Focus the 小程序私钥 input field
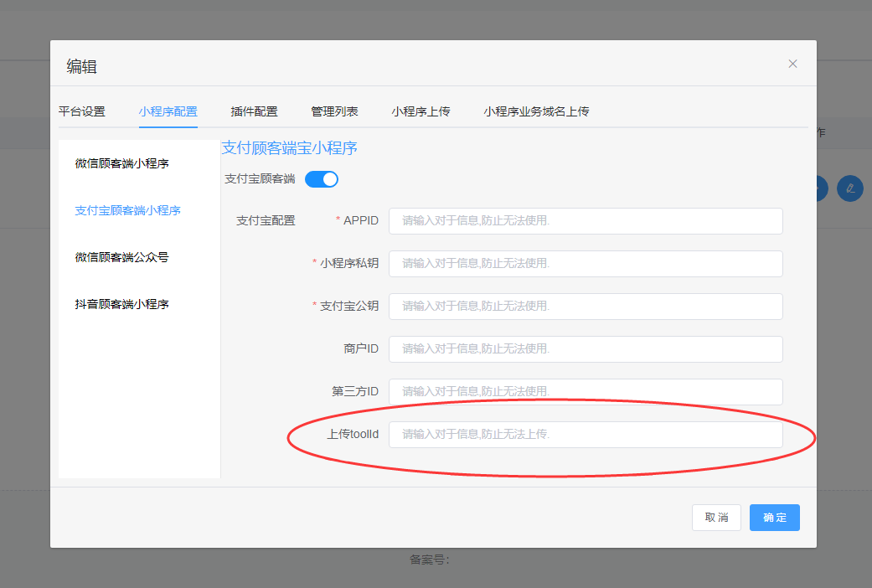Screen dimensions: 872x588 (586, 264)
